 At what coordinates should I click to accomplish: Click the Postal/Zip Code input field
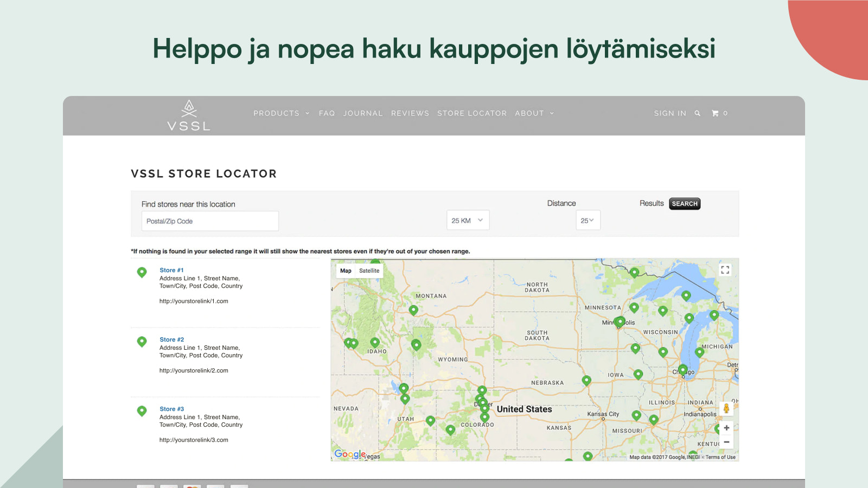[x=210, y=221]
